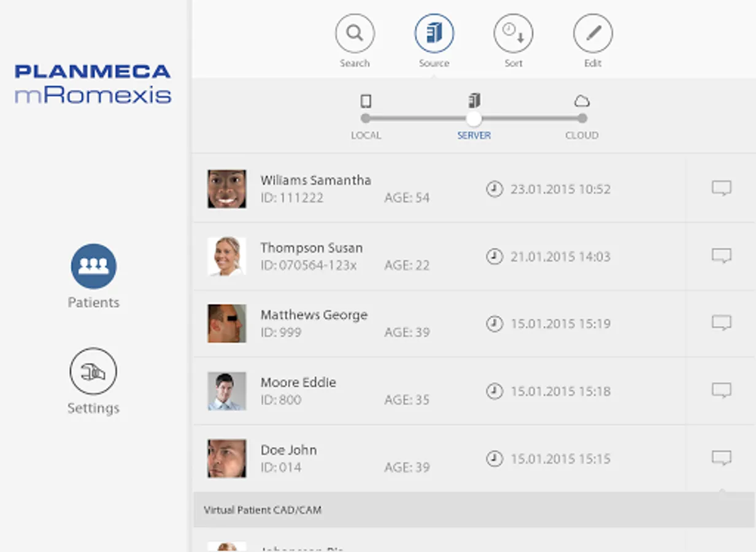
Task: Open the Search tool
Action: [355, 33]
